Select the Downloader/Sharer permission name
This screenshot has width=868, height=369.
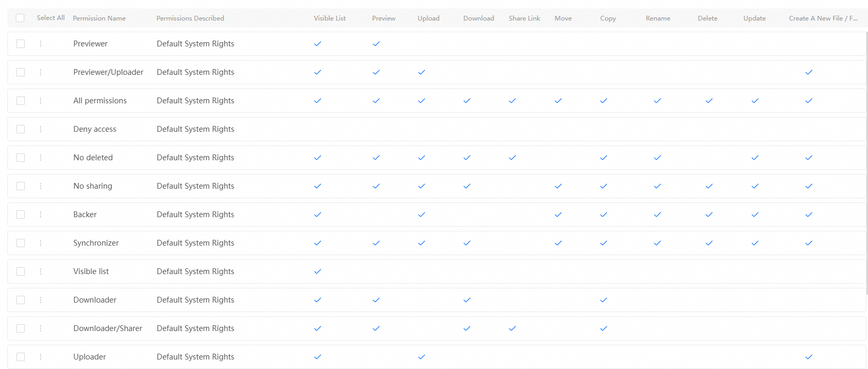[x=108, y=328]
